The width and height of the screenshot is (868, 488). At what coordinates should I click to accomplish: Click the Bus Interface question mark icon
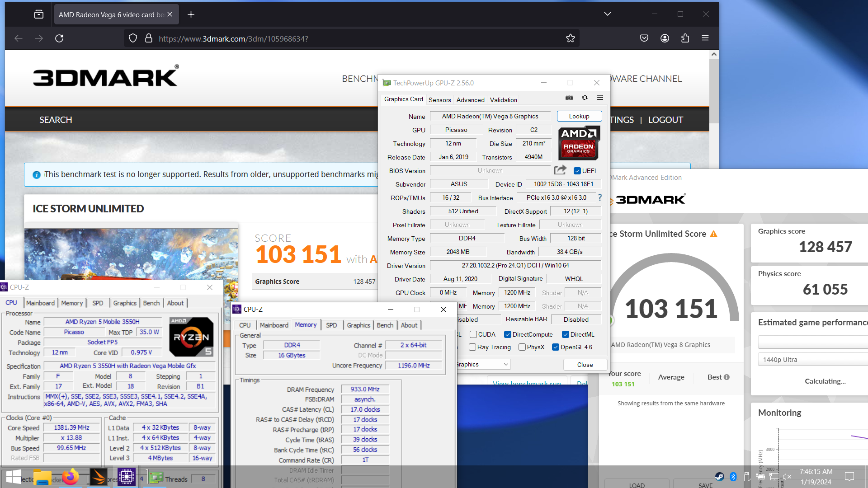pos(600,197)
